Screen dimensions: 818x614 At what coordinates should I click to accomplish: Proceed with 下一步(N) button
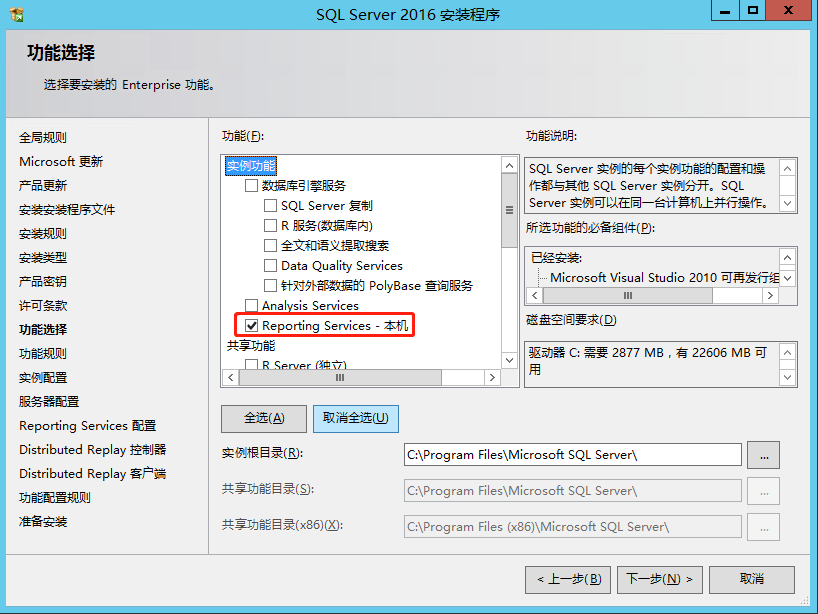[660, 580]
